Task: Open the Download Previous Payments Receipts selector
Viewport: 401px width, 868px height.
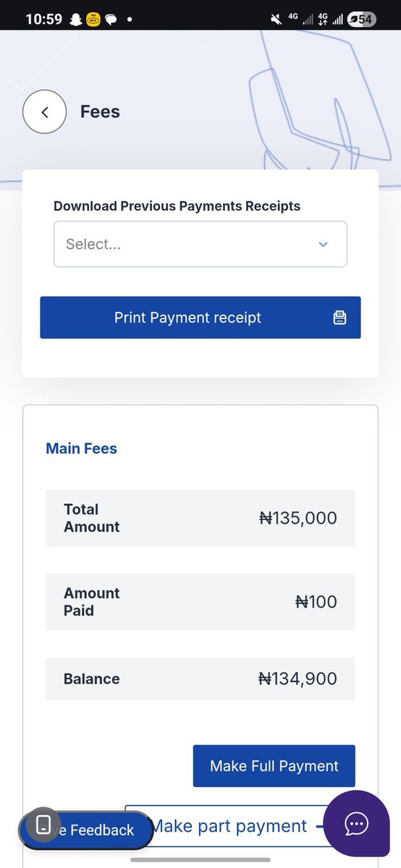Action: (x=200, y=244)
